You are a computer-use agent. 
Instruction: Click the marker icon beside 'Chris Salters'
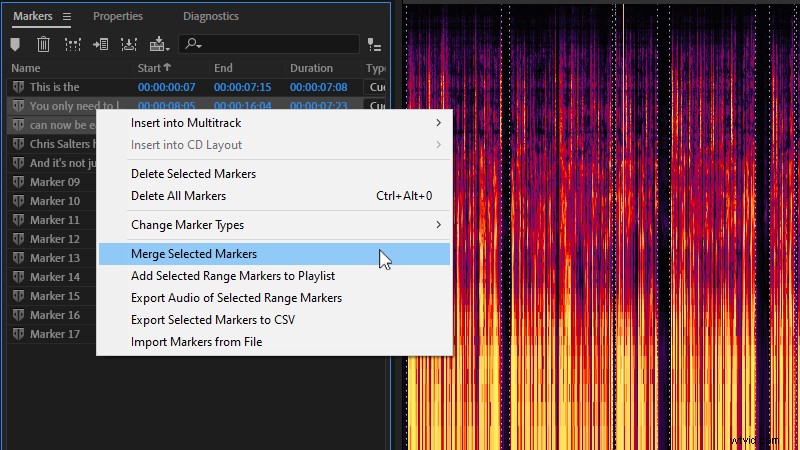[x=18, y=144]
